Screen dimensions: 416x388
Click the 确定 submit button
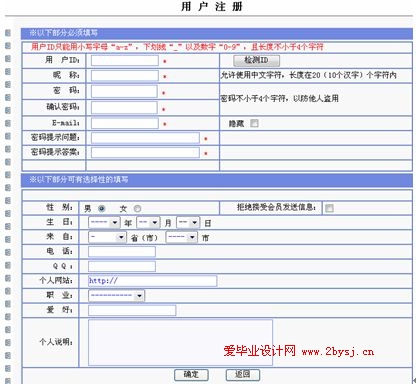pyautogui.click(x=191, y=375)
